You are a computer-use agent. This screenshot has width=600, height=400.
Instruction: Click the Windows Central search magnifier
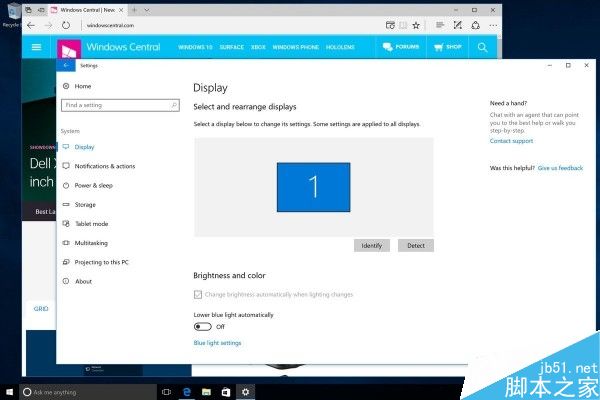[x=483, y=47]
